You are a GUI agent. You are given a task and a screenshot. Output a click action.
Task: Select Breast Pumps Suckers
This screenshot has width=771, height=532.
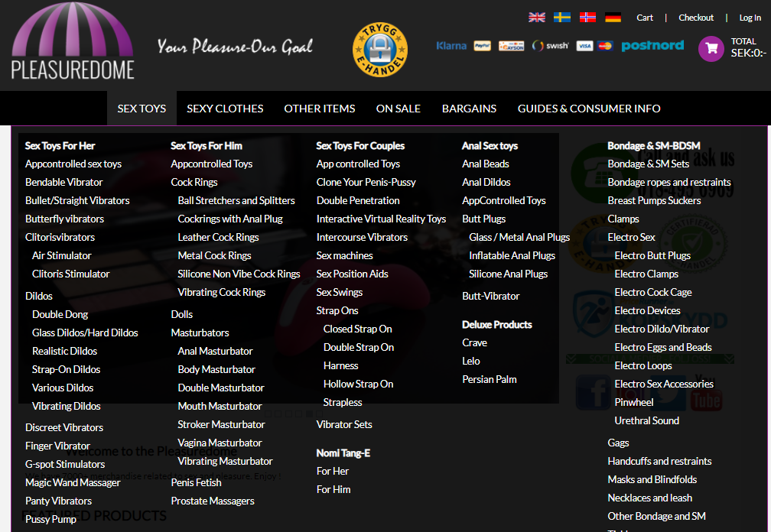pos(654,201)
